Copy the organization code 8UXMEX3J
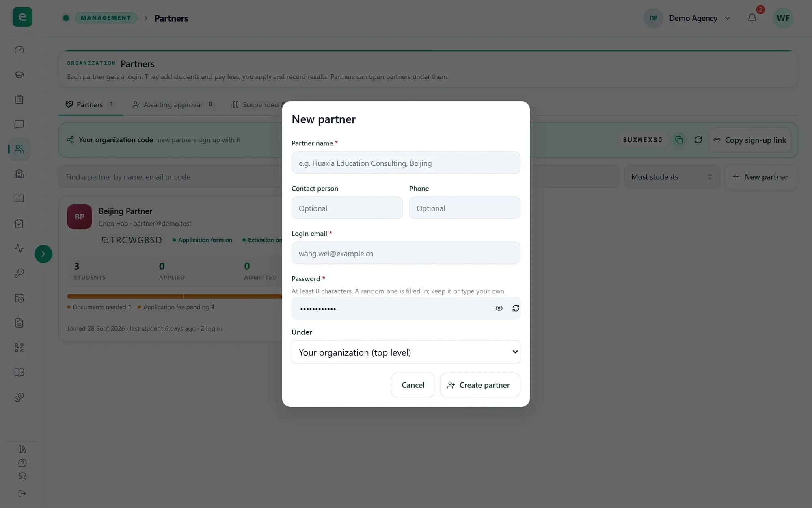Image resolution: width=812 pixels, height=508 pixels. [679, 140]
